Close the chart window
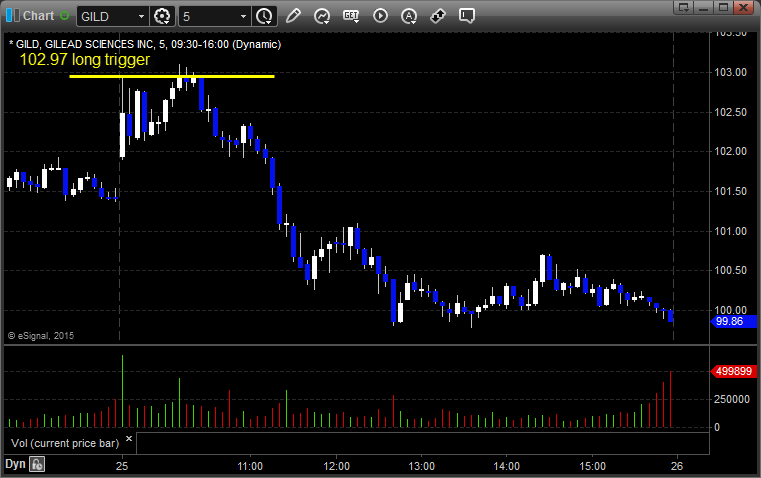 pos(743,7)
